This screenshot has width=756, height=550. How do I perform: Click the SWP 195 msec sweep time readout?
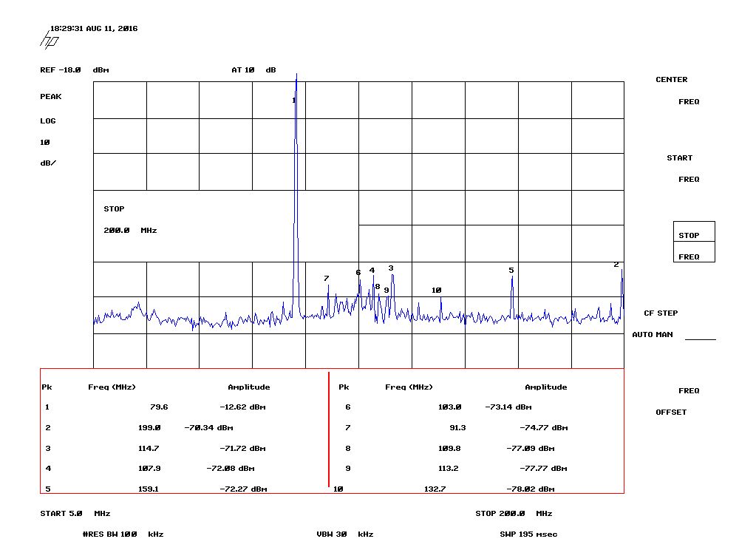coord(528,534)
